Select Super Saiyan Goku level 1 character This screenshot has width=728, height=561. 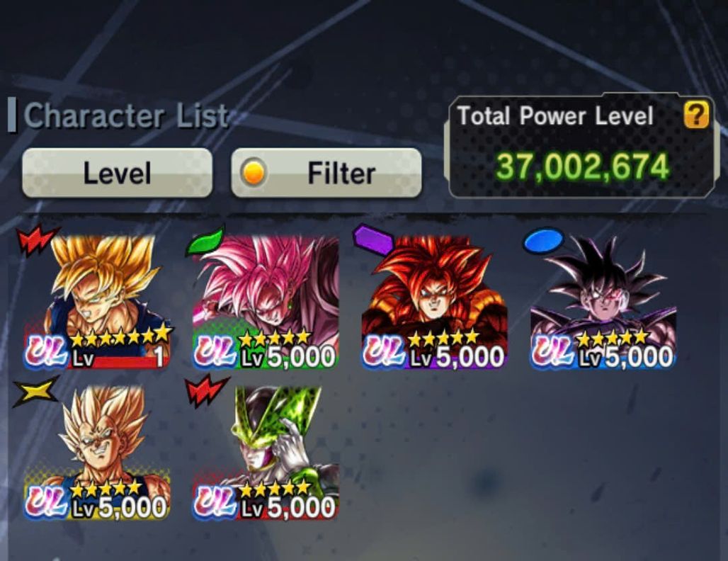[98, 302]
